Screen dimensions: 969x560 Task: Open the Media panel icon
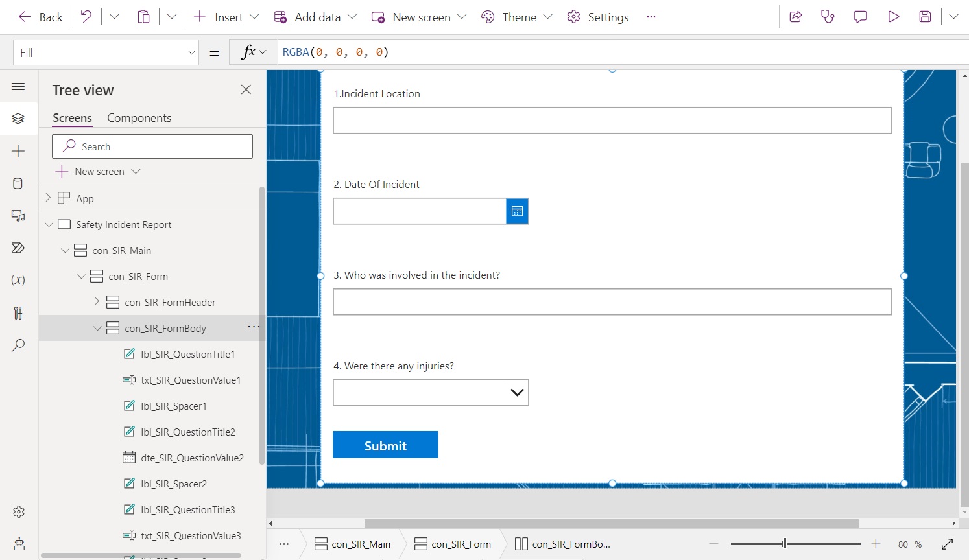click(x=18, y=215)
